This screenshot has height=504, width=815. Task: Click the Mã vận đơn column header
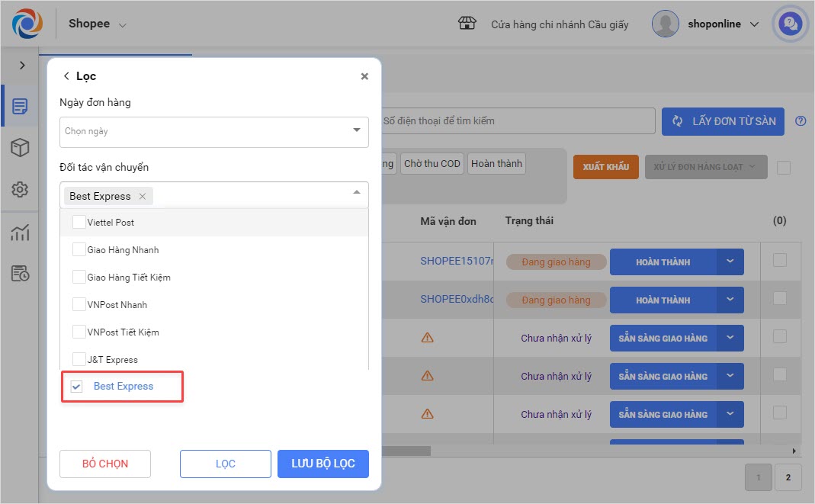click(448, 221)
